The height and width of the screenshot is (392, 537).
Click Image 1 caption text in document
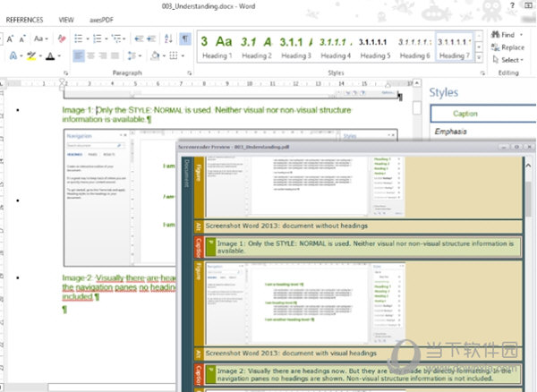click(207, 115)
